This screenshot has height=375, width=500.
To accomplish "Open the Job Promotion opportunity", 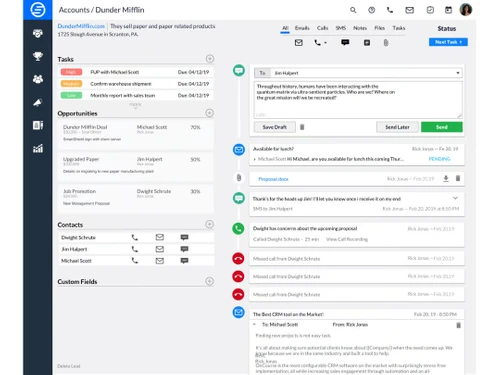I will (x=135, y=199).
